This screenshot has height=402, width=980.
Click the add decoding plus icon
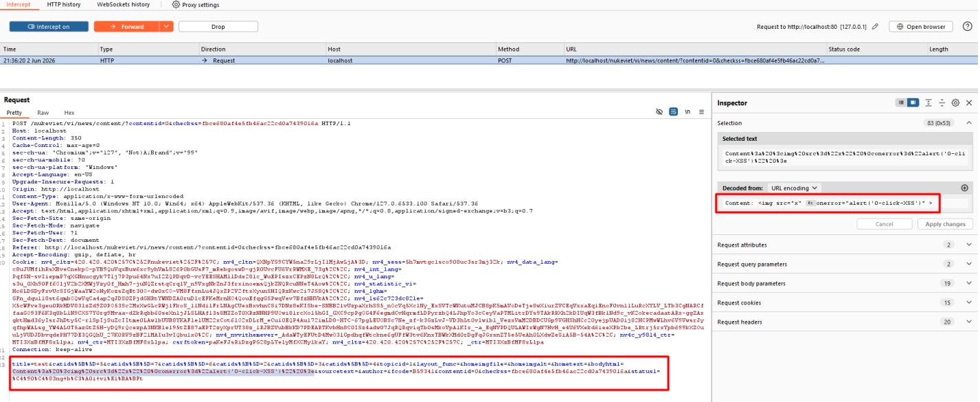click(x=964, y=188)
